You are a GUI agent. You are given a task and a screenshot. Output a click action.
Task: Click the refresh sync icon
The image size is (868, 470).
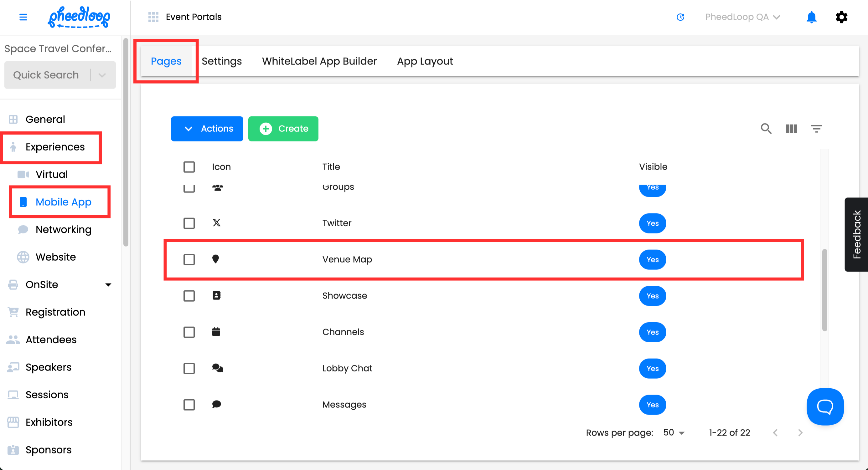pyautogui.click(x=680, y=17)
